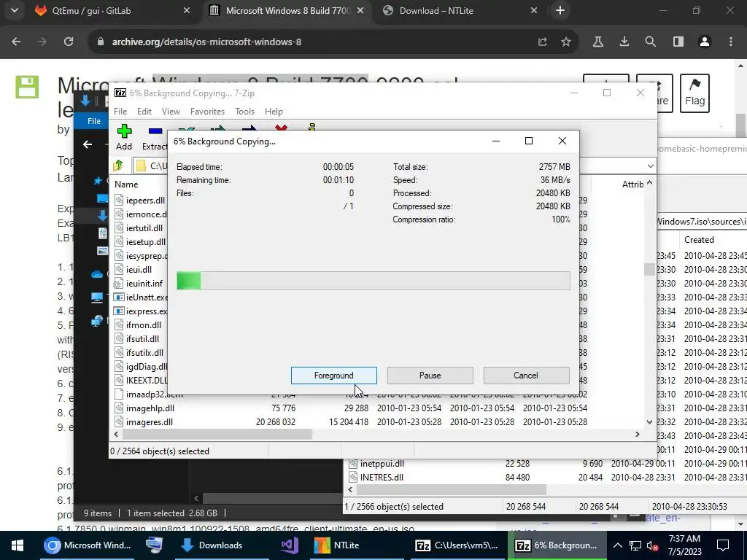
Task: Open Chrome Labs flask icon
Action: click(598, 42)
